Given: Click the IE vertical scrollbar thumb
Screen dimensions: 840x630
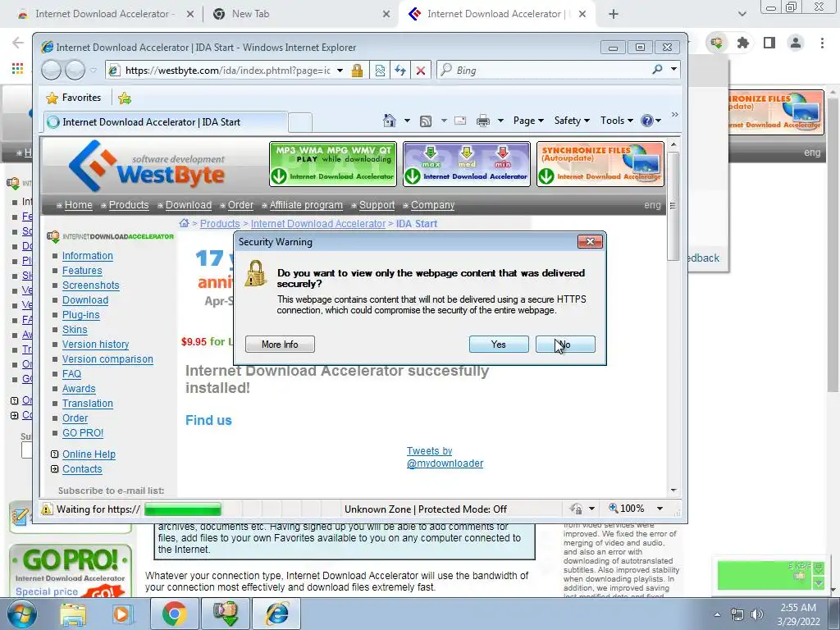Looking at the screenshot, I should click(x=673, y=206).
